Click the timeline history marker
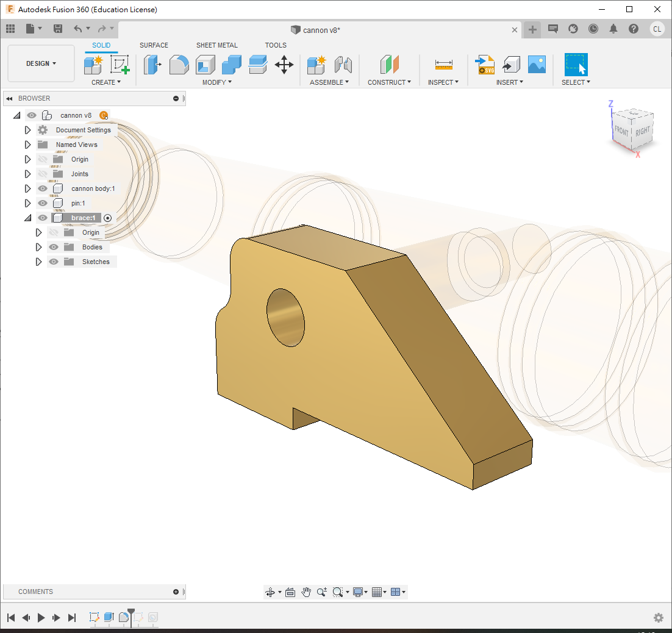 click(x=131, y=613)
